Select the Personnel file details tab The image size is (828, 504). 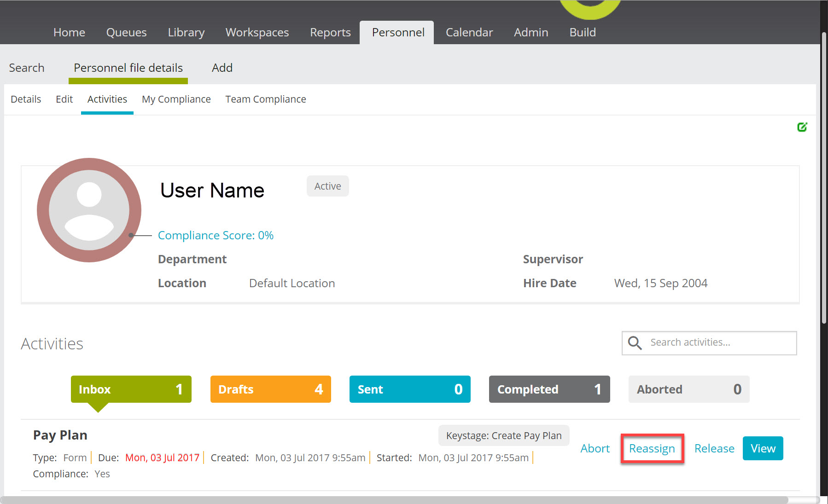click(x=128, y=68)
